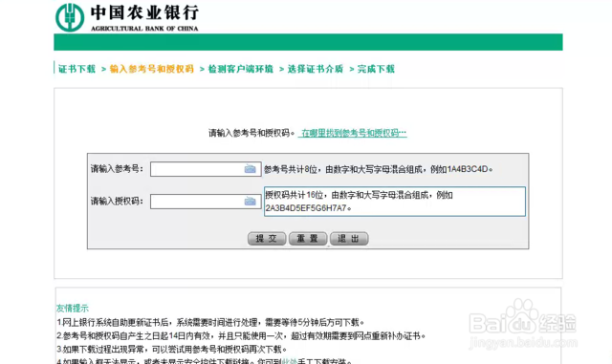The width and height of the screenshot is (612, 364).
Task: Click the 请输入参考号 label
Action: pos(117,169)
